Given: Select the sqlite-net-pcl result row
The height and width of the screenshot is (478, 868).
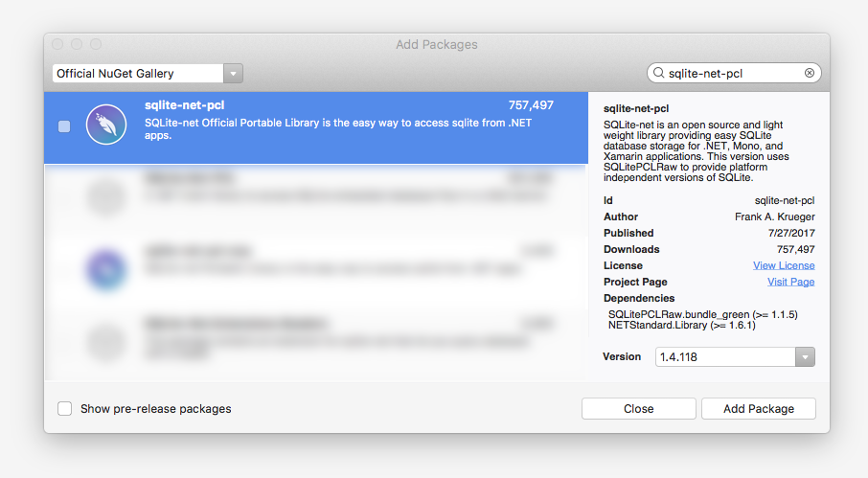Looking at the screenshot, I should pos(316,127).
